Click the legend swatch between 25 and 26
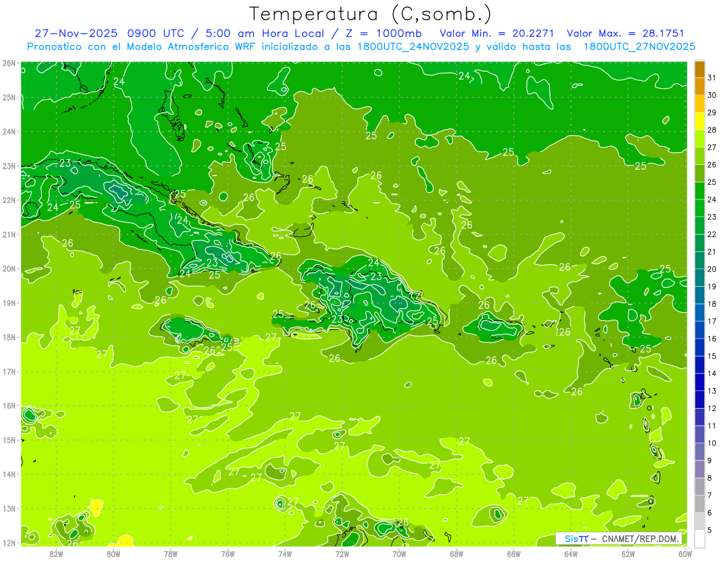 pyautogui.click(x=699, y=173)
